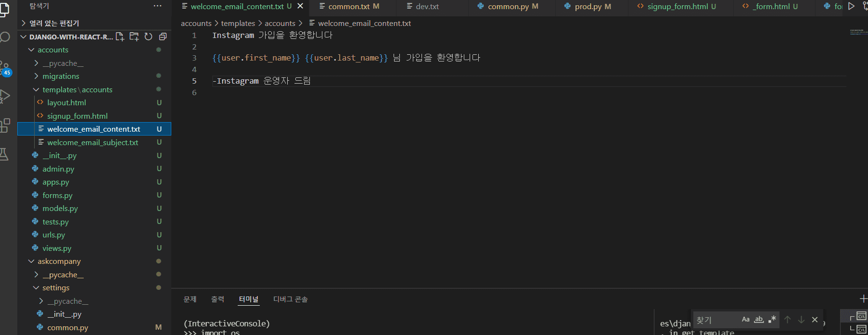Click the templates breadcrumb segment
This screenshot has height=335, width=868.
pos(238,23)
